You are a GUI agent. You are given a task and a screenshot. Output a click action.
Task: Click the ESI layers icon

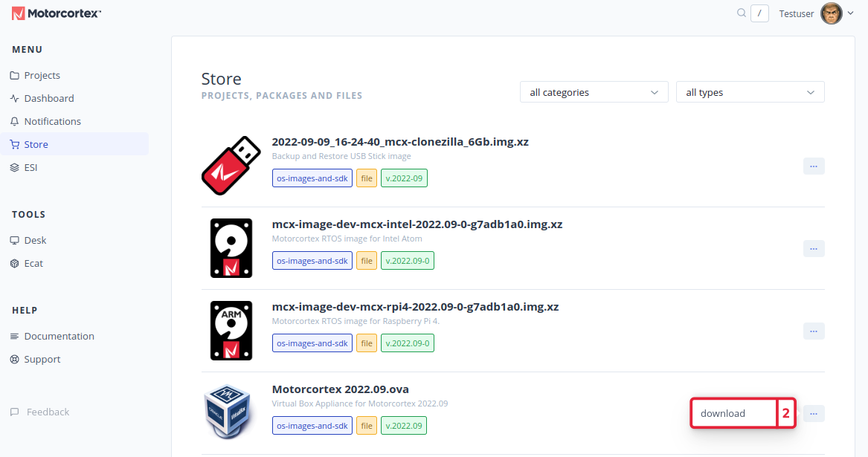[14, 168]
